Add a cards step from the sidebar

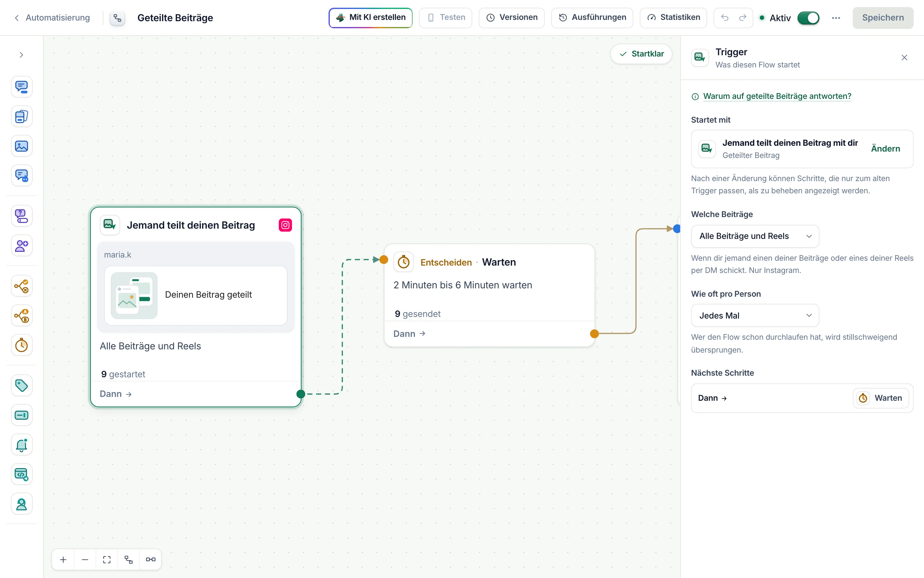(x=21, y=116)
